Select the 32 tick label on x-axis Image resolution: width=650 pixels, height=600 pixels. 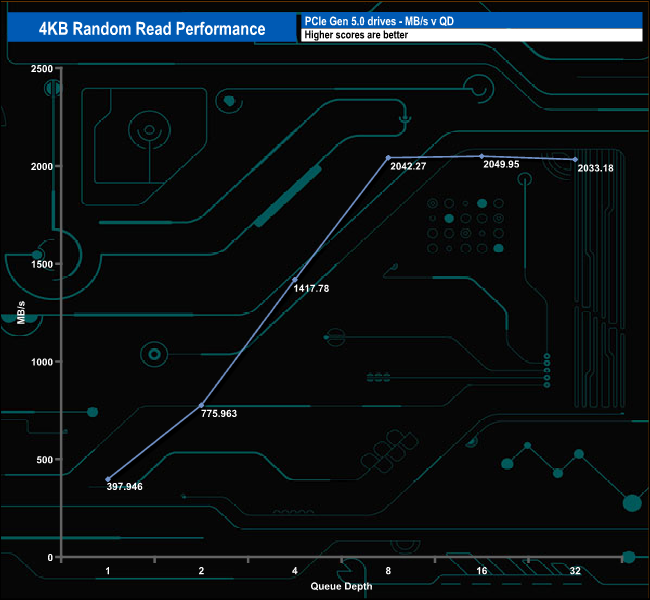(x=575, y=570)
